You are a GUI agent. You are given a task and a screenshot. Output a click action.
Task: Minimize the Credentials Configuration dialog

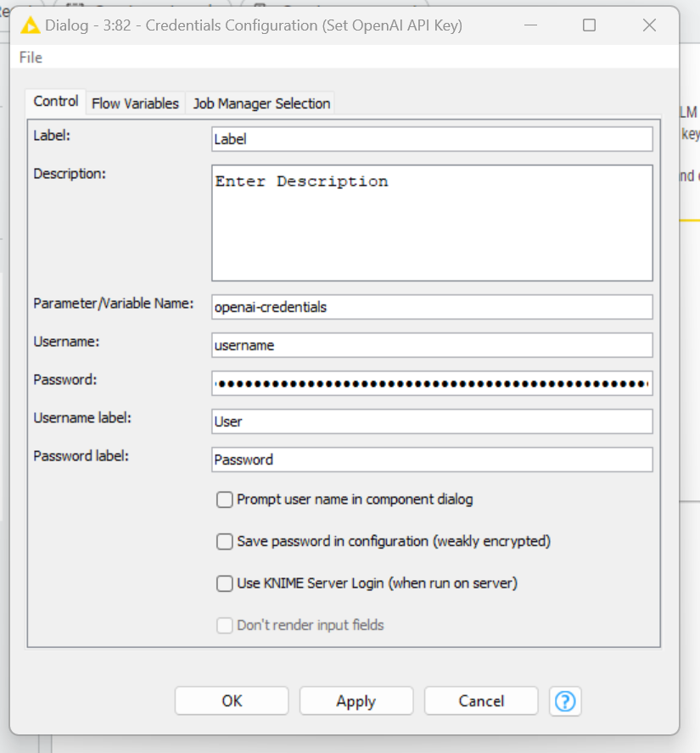pos(531,25)
